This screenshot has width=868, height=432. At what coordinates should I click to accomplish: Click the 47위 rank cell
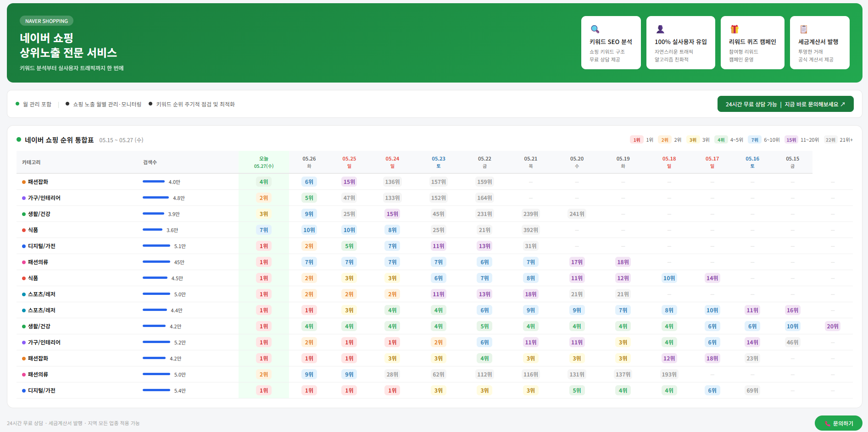[349, 198]
